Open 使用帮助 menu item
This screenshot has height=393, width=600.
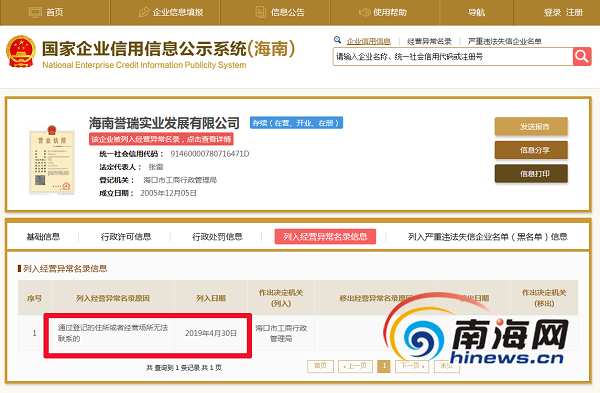click(x=390, y=13)
